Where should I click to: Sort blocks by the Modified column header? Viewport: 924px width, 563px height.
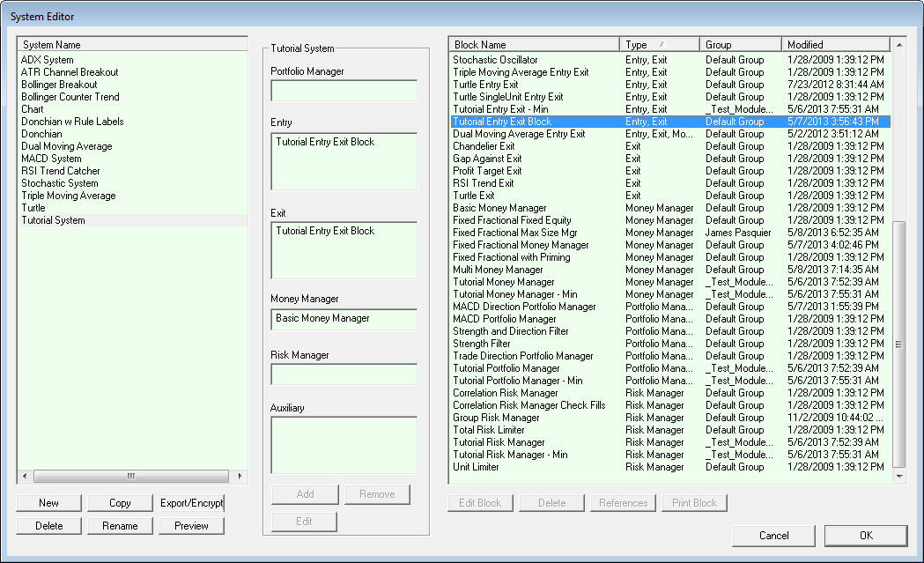pyautogui.click(x=835, y=45)
